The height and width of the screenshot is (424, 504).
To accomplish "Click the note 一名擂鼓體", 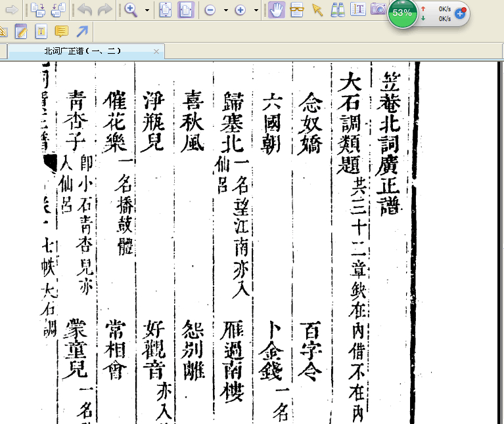I will point(125,207).
